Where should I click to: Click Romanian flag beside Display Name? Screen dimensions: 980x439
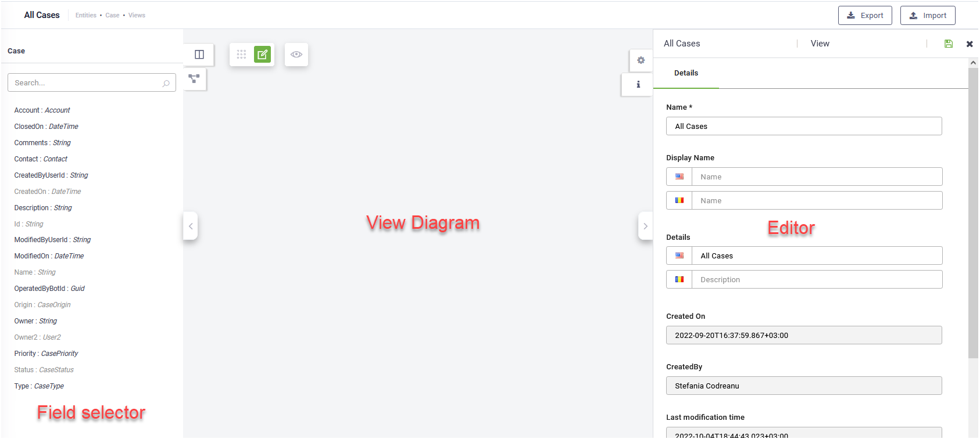click(x=679, y=200)
